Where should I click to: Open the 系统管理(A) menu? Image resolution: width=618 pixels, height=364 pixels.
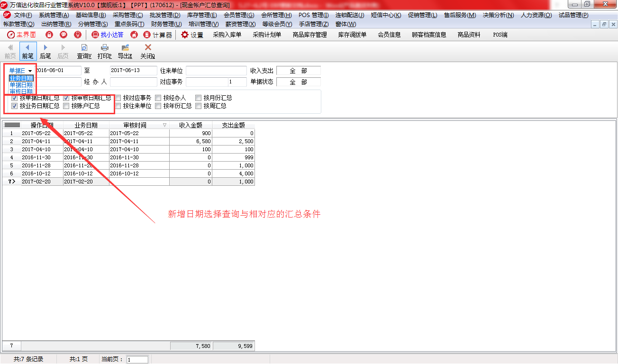54,15
